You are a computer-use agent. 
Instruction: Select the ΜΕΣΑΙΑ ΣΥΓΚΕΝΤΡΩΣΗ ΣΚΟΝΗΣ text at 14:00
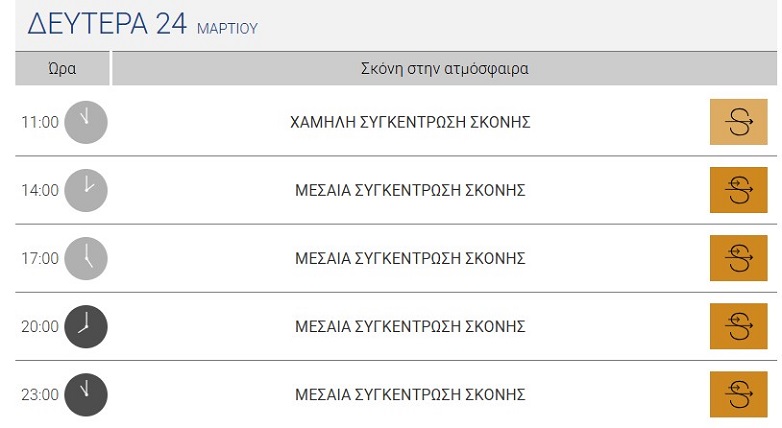tap(410, 190)
